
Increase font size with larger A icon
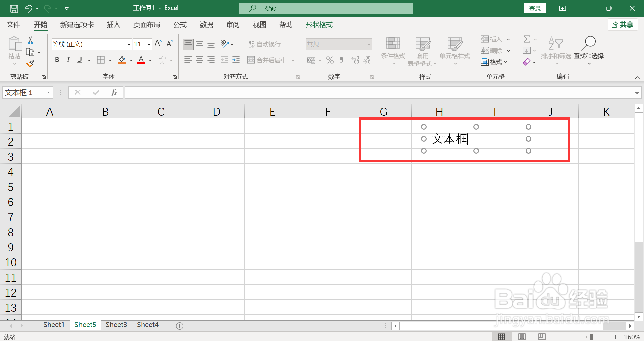pos(158,44)
